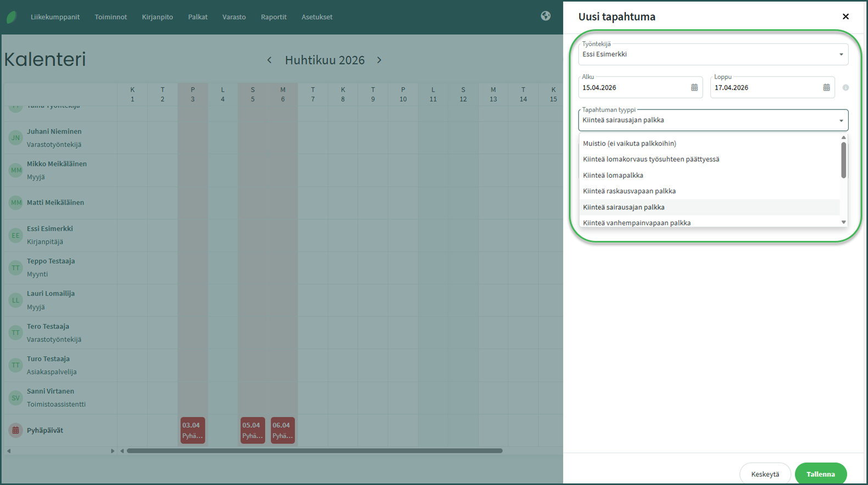Click the 03.04 holiday marker

192,430
